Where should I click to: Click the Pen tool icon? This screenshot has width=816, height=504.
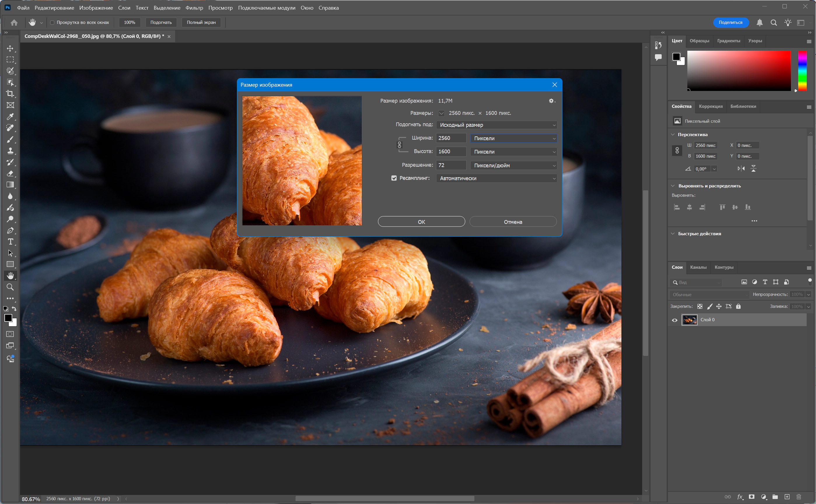(10, 230)
